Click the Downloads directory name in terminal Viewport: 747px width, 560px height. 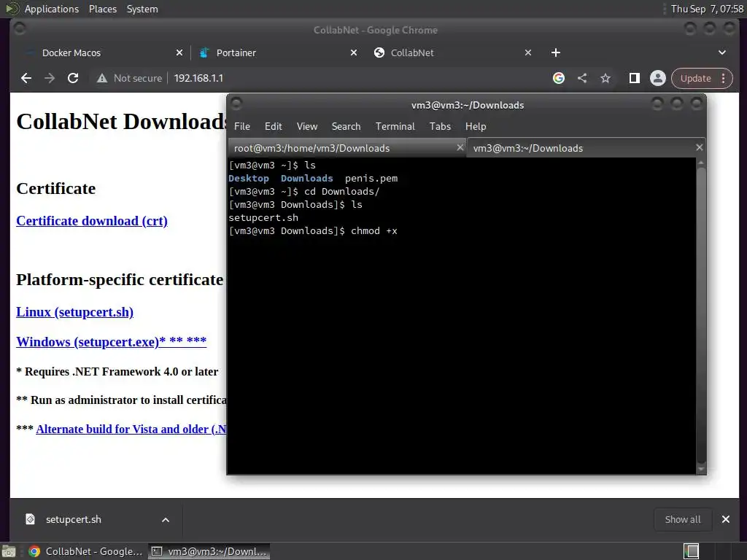tap(307, 178)
